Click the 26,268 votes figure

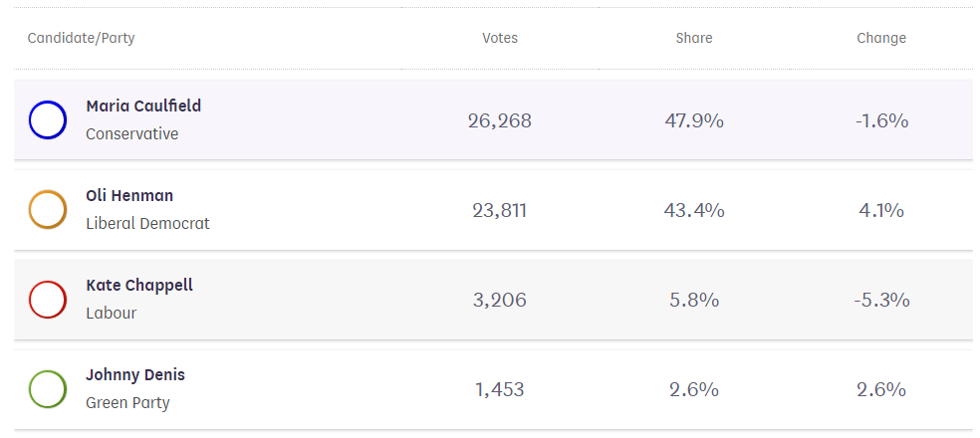(x=500, y=120)
